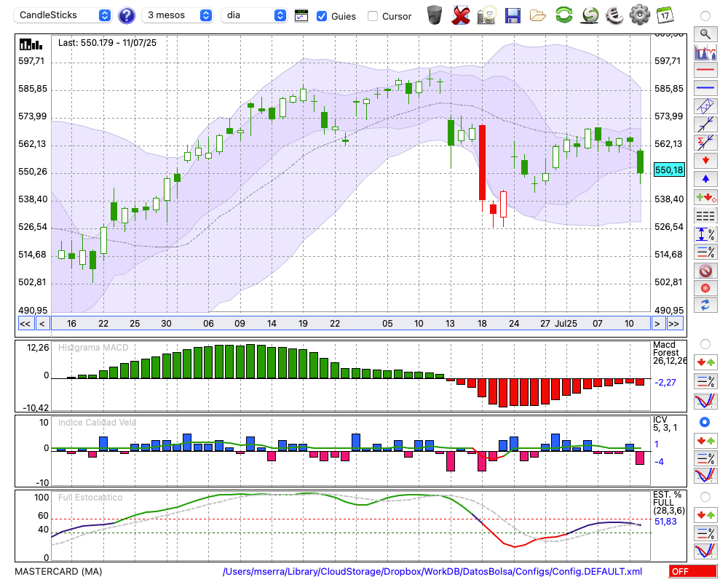This screenshot has height=582, width=728.
Task: Open the dia interval dropdown
Action: click(x=253, y=15)
